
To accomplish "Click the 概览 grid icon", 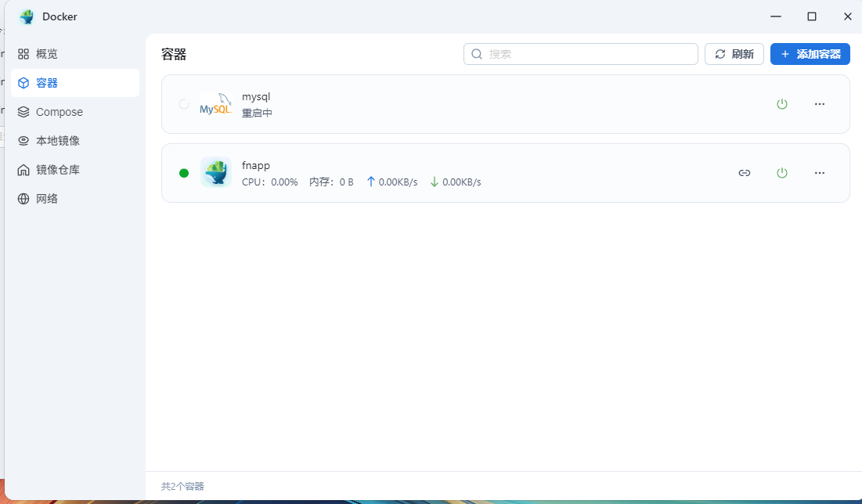I will point(23,54).
